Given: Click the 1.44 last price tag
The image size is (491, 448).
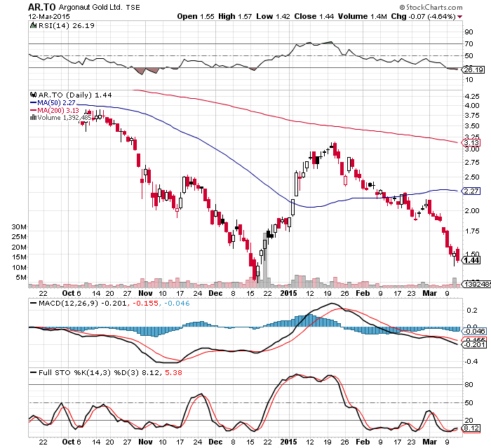Looking at the screenshot, I should point(471,260).
